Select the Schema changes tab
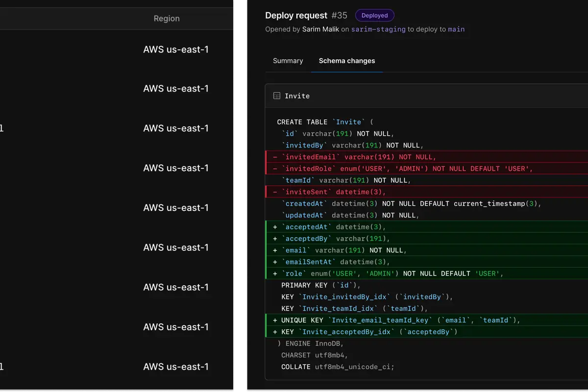The image size is (588, 392). click(x=346, y=61)
